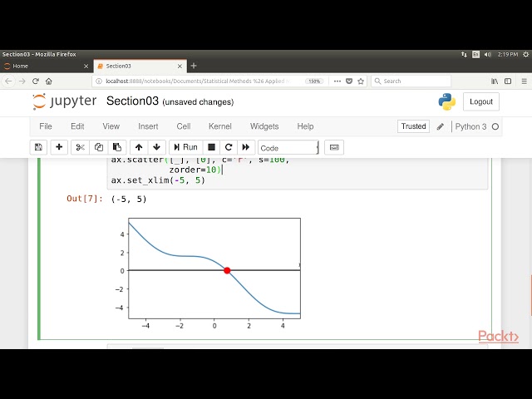
Task: Open a new browser tab
Action: point(194,66)
